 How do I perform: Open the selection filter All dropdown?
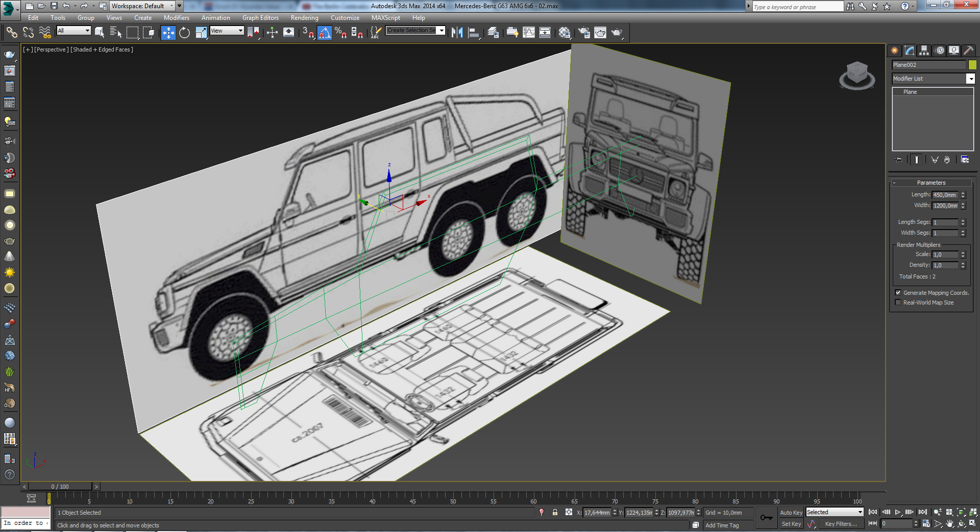point(73,31)
